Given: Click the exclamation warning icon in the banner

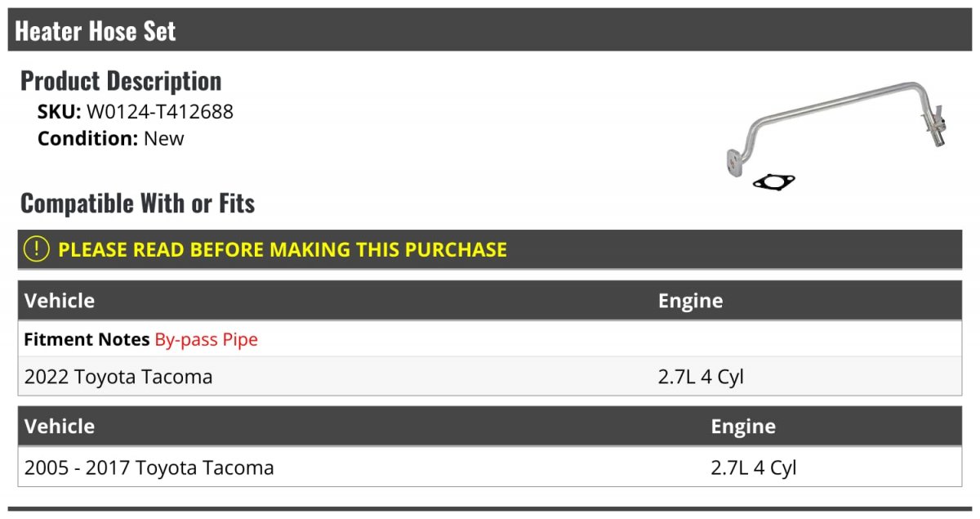Looking at the screenshot, I should [37, 249].
